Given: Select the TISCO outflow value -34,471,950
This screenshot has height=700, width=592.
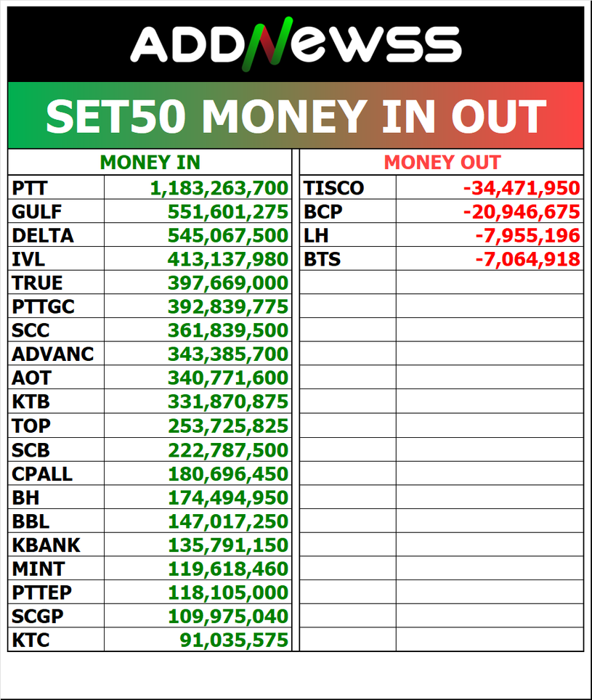Looking at the screenshot, I should click(x=522, y=189).
